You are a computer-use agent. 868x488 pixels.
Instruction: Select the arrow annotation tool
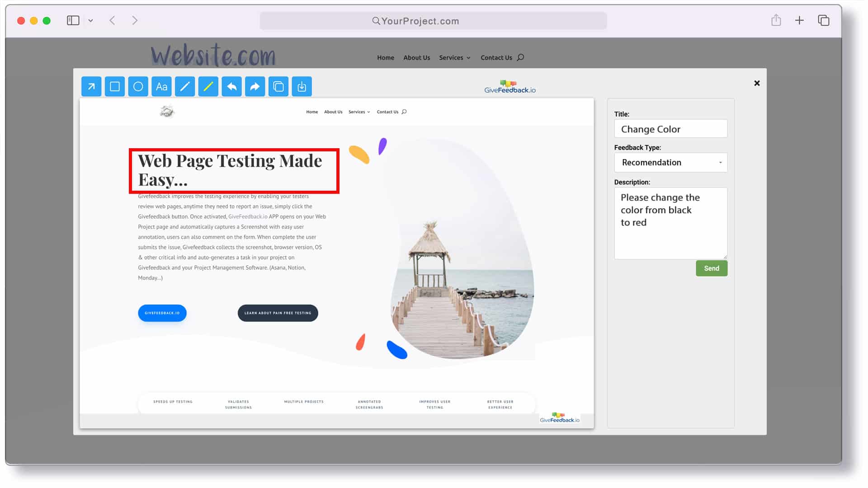(91, 86)
